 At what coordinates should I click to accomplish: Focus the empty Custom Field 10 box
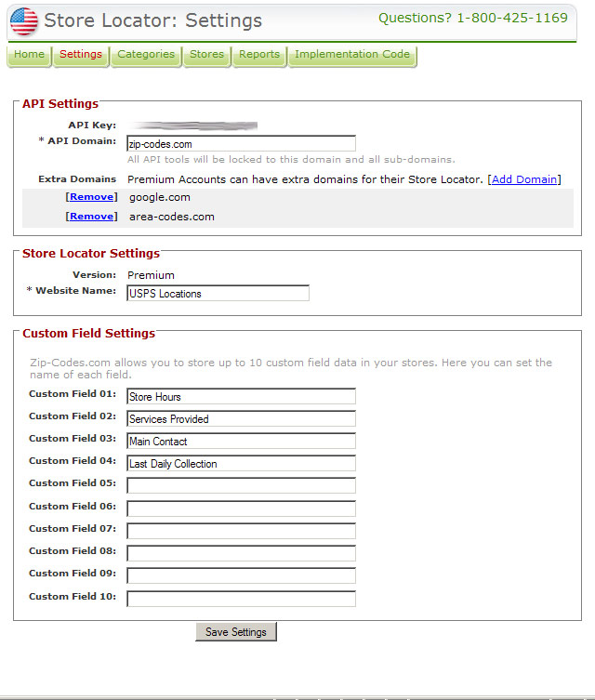(241, 599)
